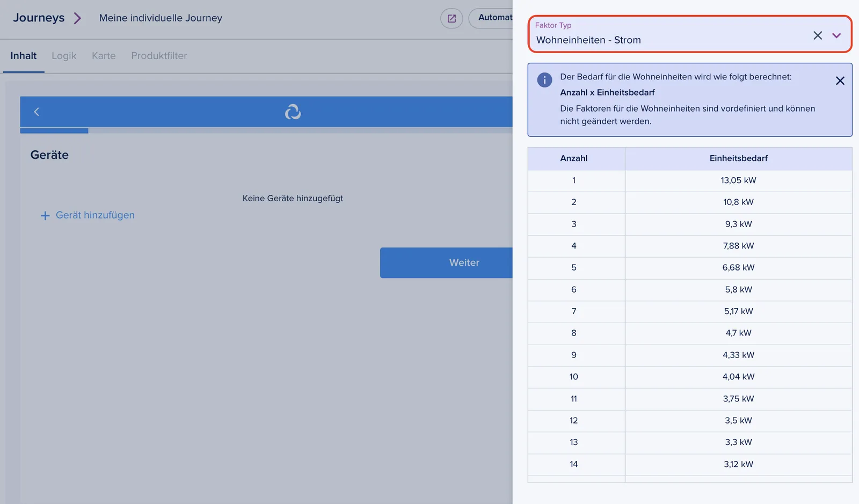Click the breadcrumb chevron after Journeys
The width and height of the screenshot is (859, 504).
coord(77,18)
